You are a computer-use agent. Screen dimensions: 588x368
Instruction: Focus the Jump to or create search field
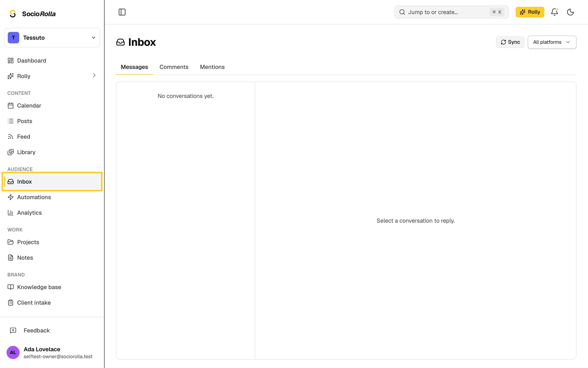(451, 12)
